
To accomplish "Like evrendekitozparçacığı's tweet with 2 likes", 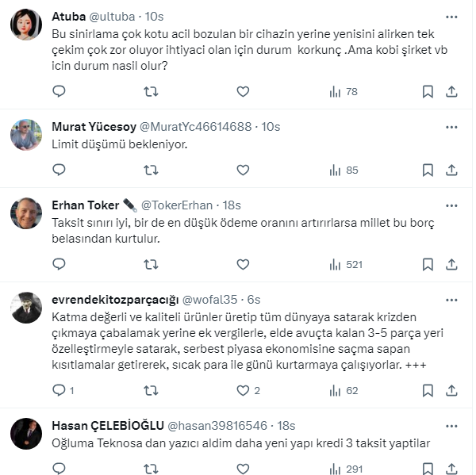I will [x=243, y=390].
